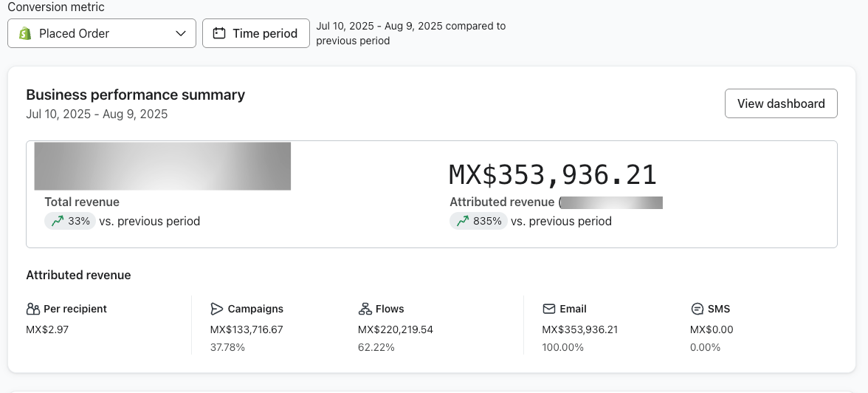868x393 pixels.
Task: Click the Per recipient people icon
Action: coord(32,309)
